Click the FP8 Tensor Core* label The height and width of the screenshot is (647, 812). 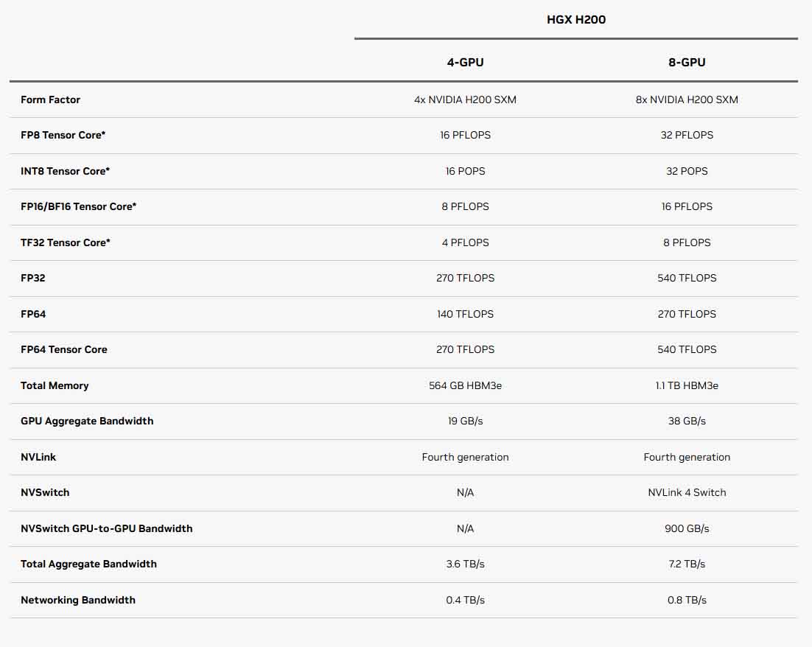[x=63, y=135]
